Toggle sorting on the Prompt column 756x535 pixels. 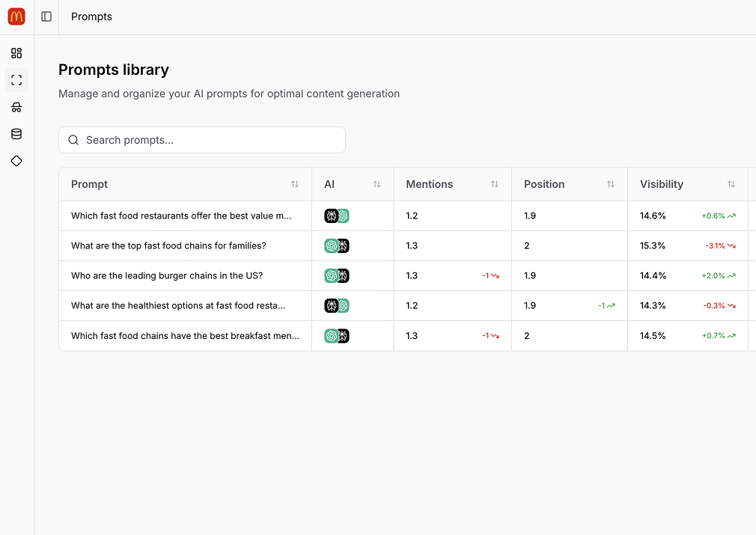click(295, 184)
